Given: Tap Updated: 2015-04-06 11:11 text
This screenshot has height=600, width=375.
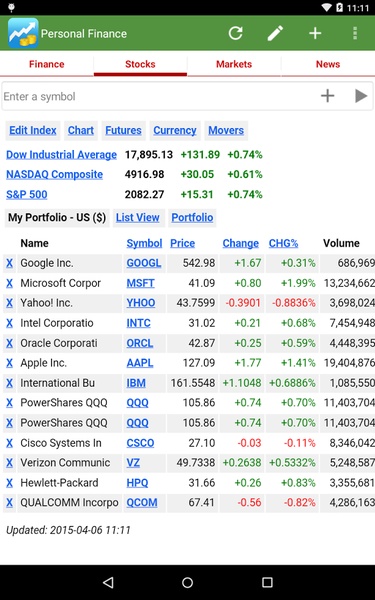Looking at the screenshot, I should tap(68, 530).
